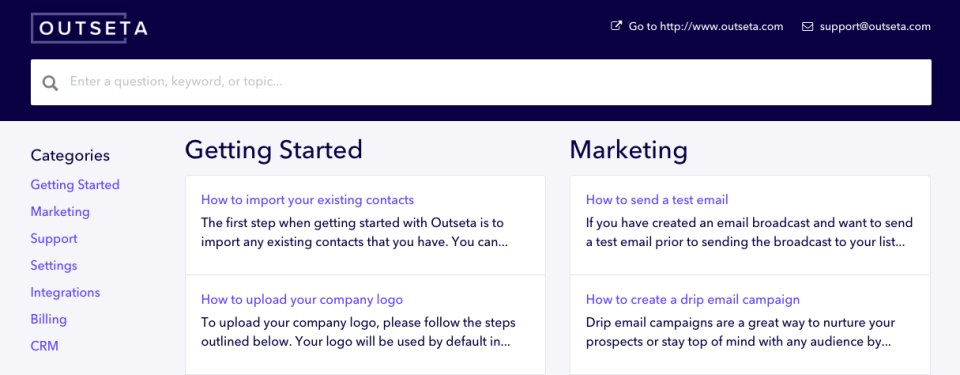960x375 pixels.
Task: Open the Support category
Action: click(54, 238)
